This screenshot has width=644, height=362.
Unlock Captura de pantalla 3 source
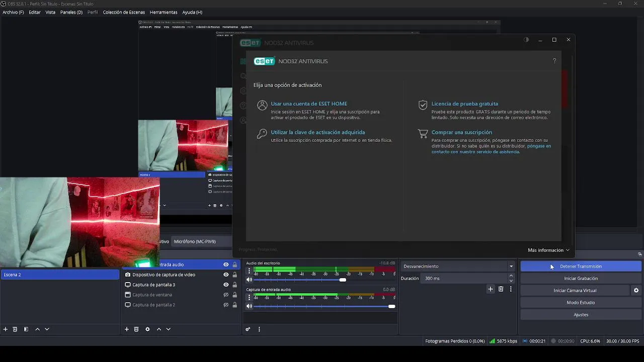(234, 285)
